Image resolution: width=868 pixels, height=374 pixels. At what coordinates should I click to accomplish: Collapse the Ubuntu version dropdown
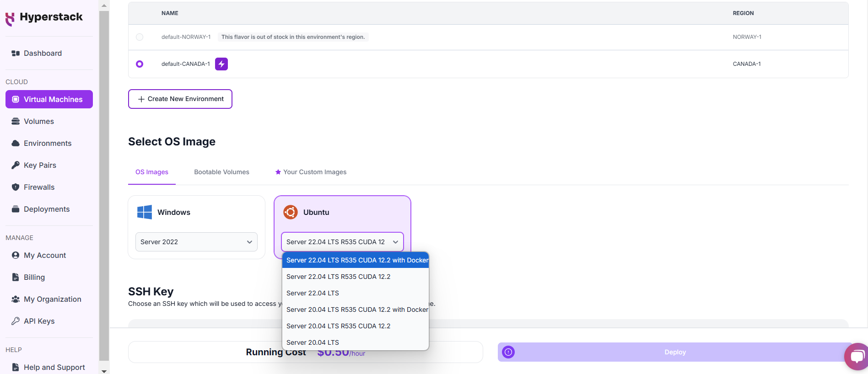click(342, 242)
